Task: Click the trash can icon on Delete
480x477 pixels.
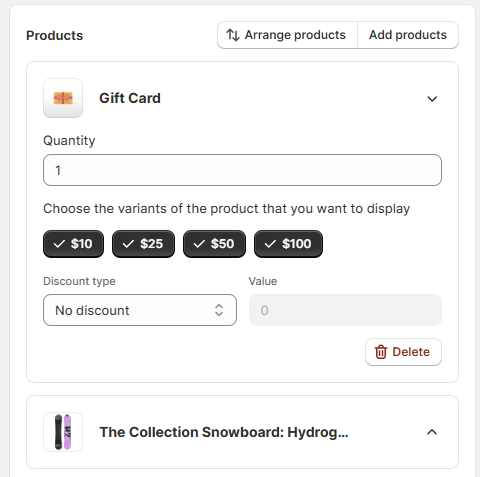Action: click(381, 352)
